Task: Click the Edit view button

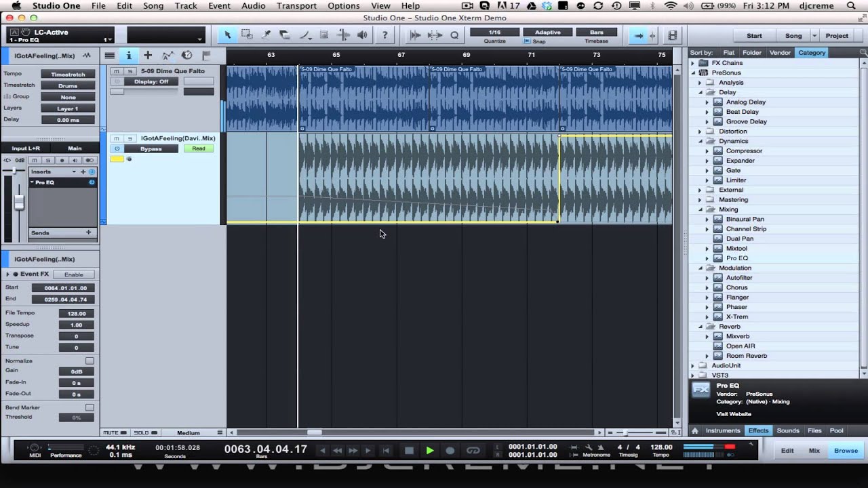Action: pos(787,450)
